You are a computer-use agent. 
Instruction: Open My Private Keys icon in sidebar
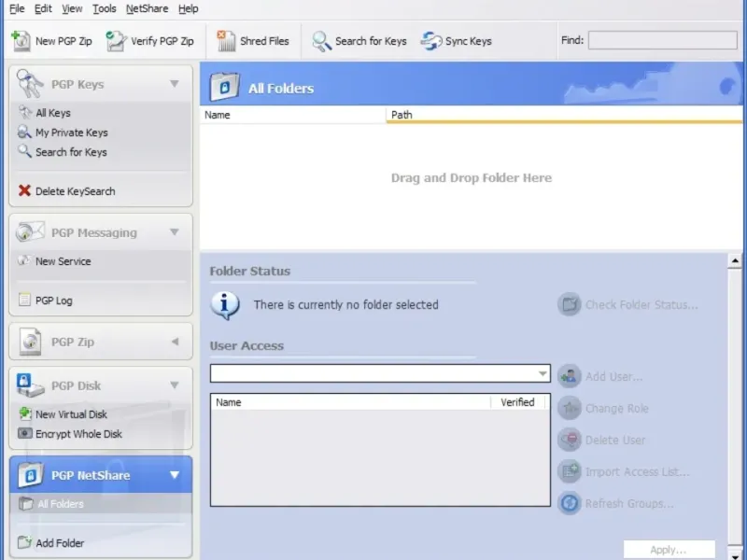point(24,132)
